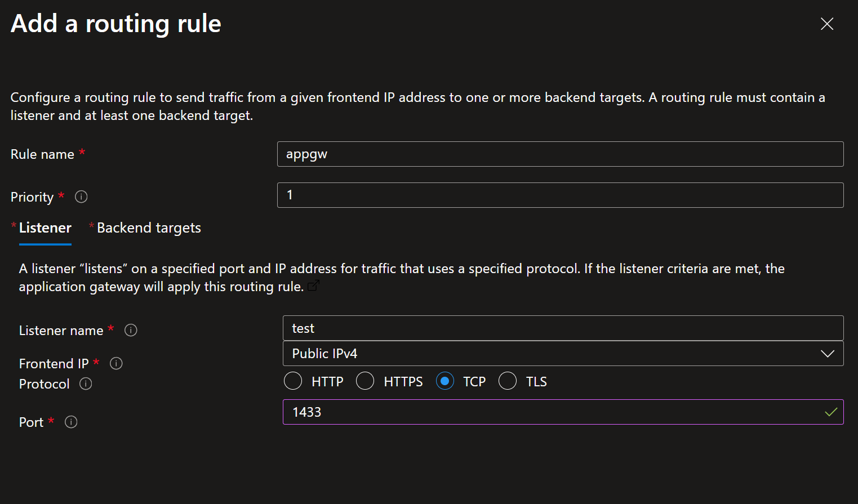
Task: Open the Priority info tooltip
Action: pos(81,197)
